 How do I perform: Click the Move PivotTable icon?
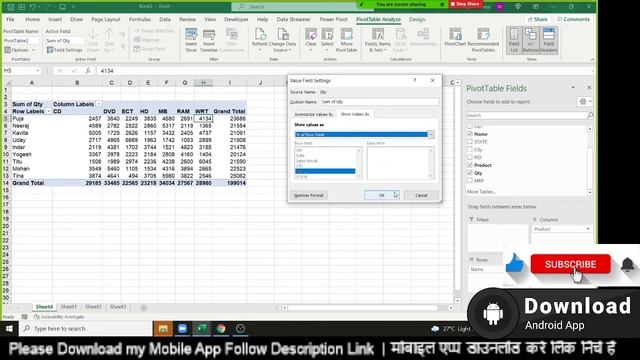[346, 40]
